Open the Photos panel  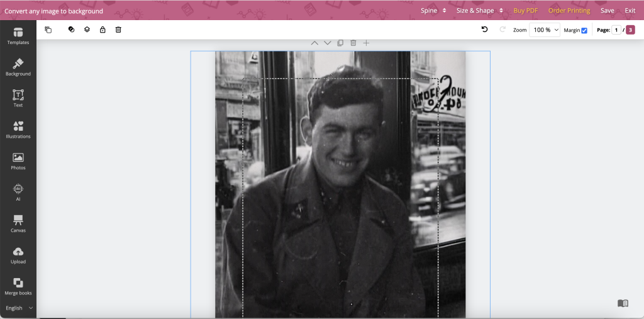18,160
